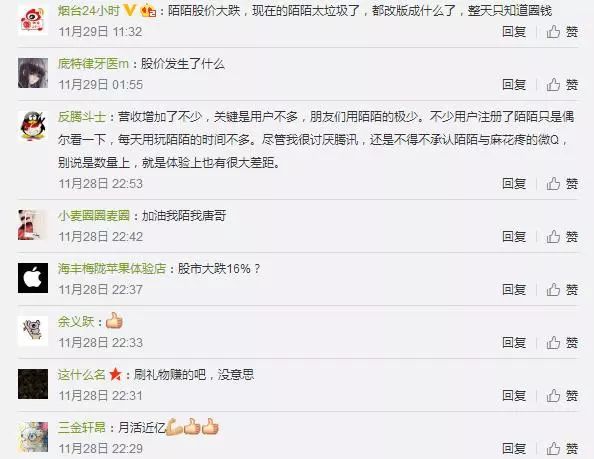
Task: Open 海丰梅陇苹果体验店's Apple logo avatar
Action: (33, 278)
